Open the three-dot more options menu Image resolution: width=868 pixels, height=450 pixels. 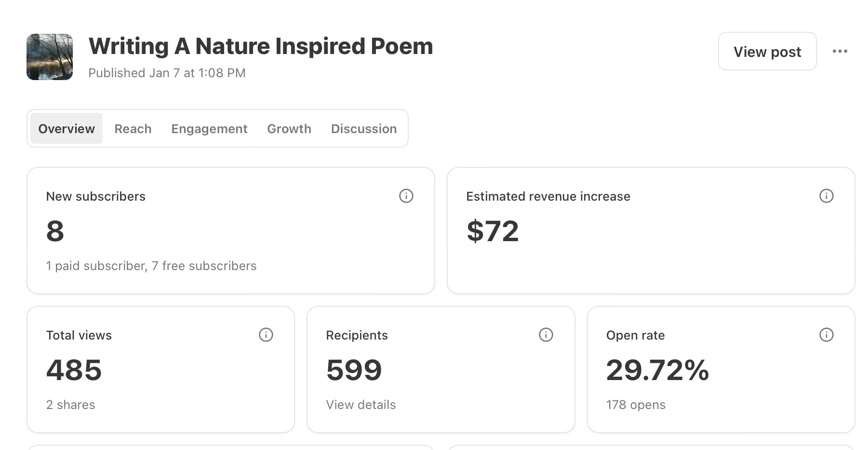(840, 51)
